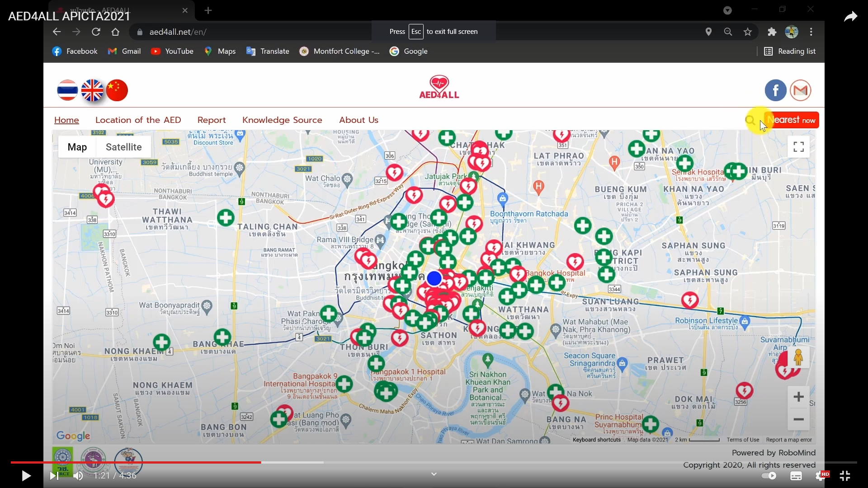Switch map to Map view
This screenshot has width=868, height=488.
click(x=77, y=147)
